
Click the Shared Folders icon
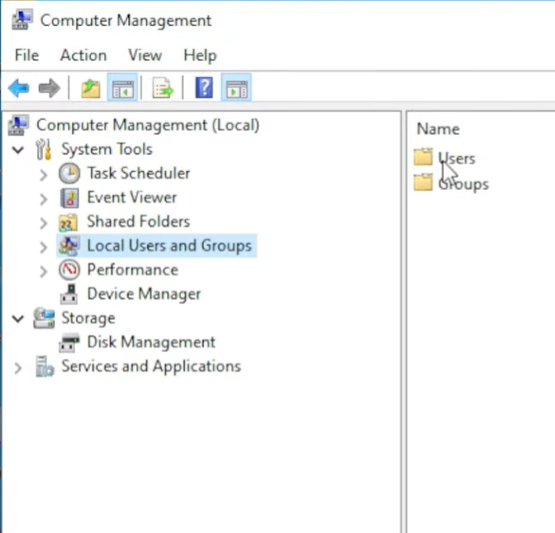point(68,222)
